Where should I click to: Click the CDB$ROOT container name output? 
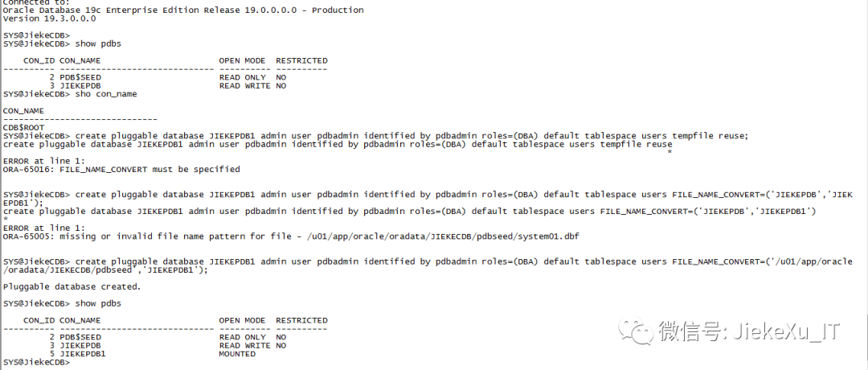click(24, 128)
